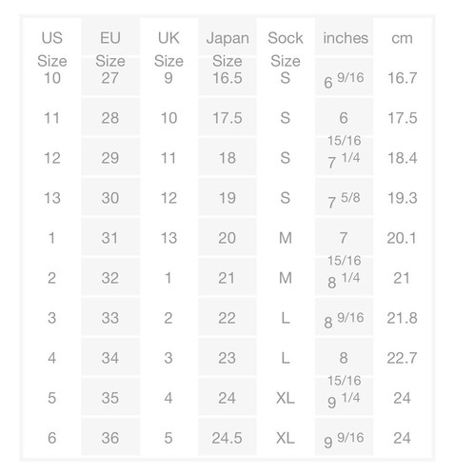Select the Japan Size header
Viewport: 455px width, 476px height.
click(227, 50)
